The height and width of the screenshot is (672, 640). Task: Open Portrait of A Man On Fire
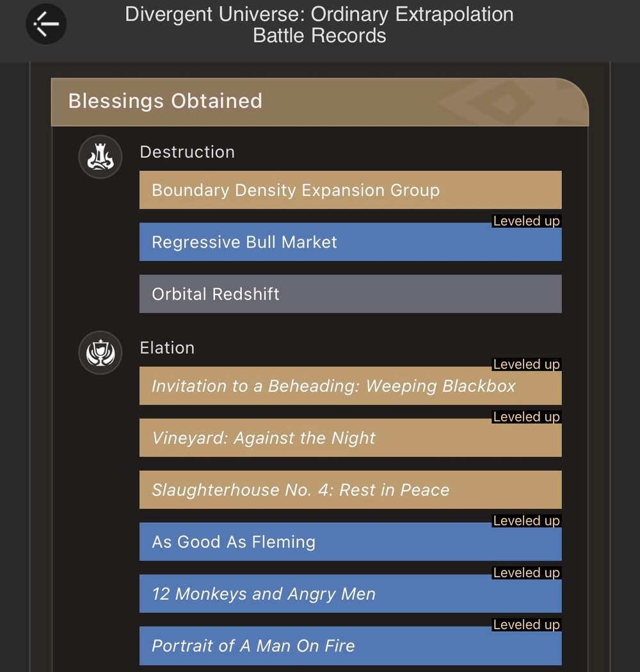coord(350,646)
